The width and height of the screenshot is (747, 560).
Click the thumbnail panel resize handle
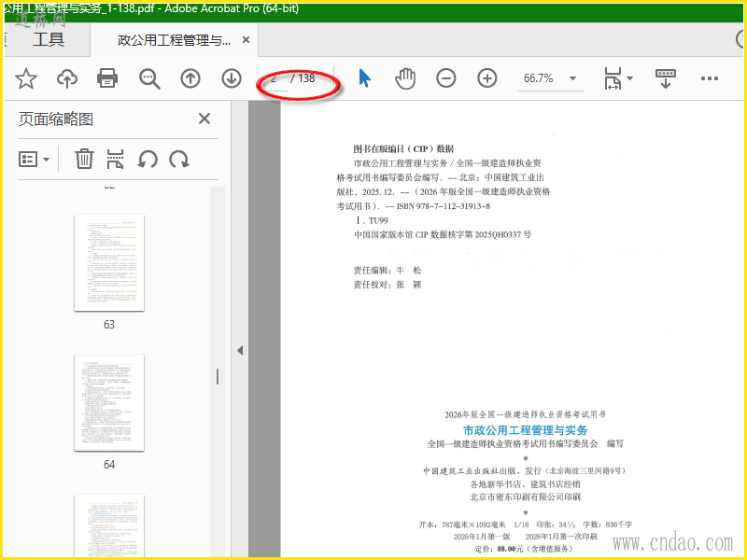(x=218, y=376)
